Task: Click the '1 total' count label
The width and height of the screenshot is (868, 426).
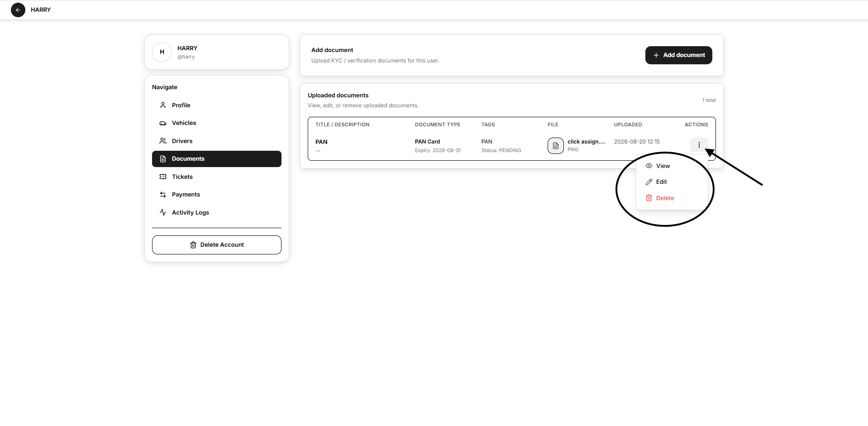Action: 709,101
